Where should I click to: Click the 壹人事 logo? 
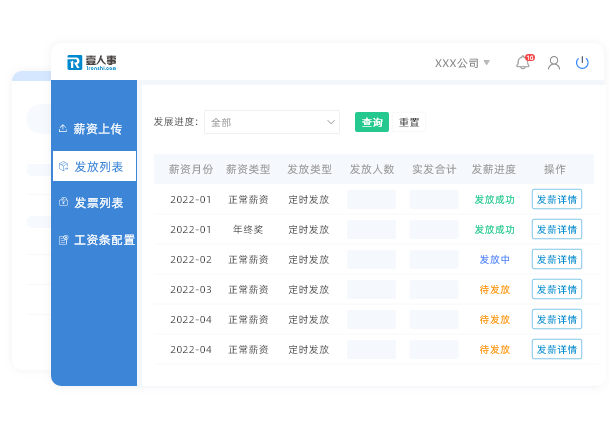tap(91, 63)
